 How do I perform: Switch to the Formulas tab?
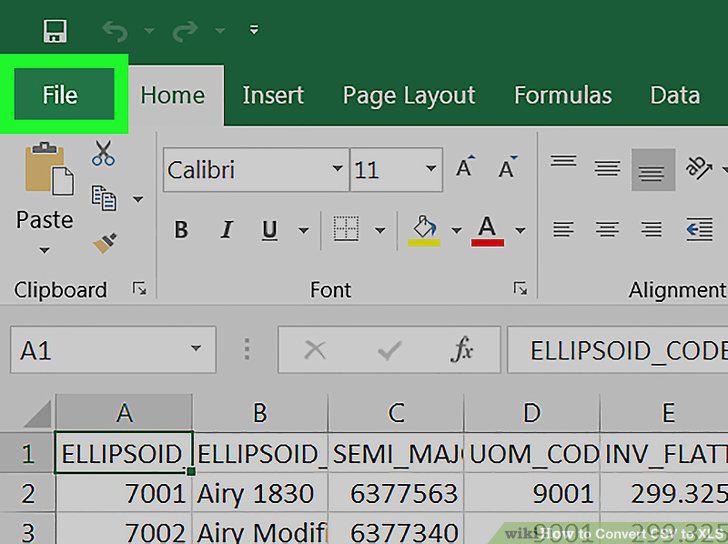tap(563, 96)
